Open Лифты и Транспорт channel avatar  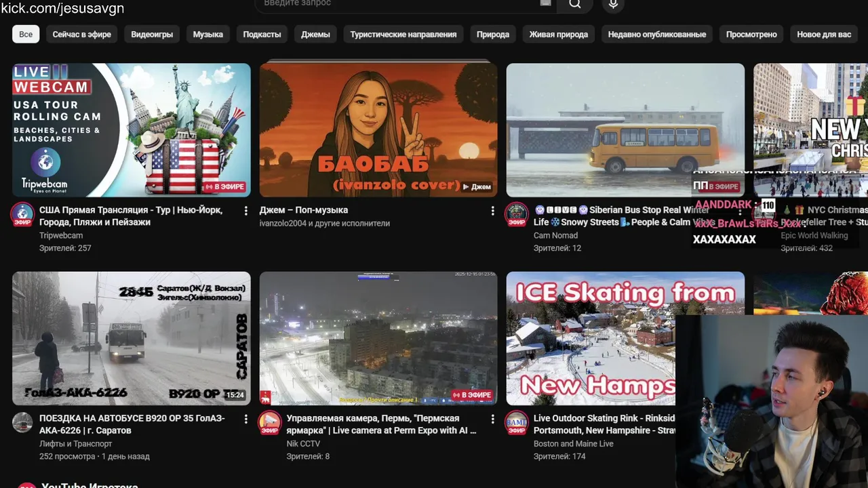(x=22, y=423)
